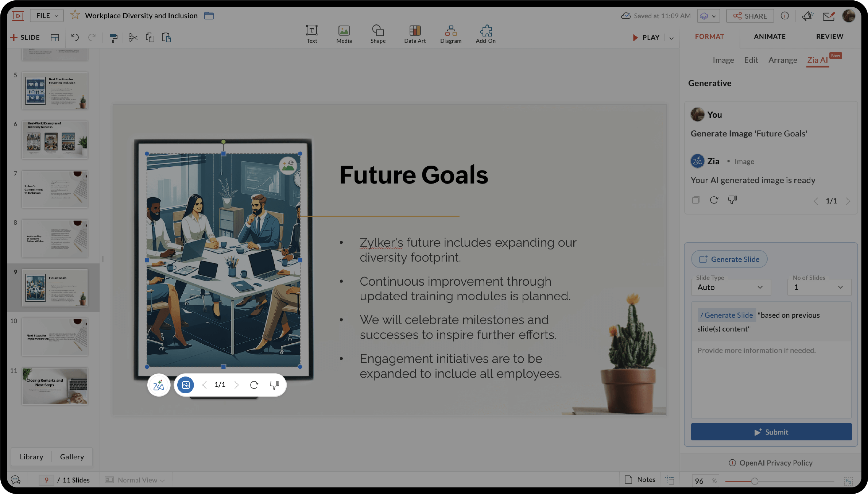Mark presentation as favorite with the star

75,15
